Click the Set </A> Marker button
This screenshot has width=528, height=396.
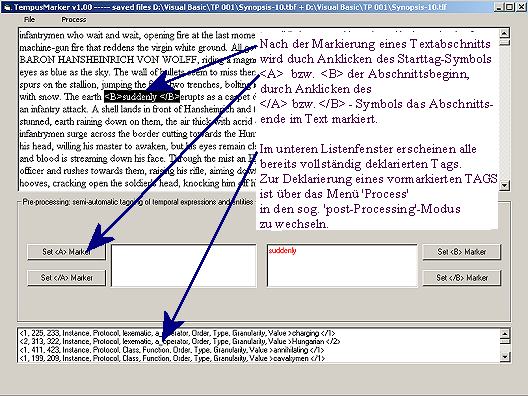click(x=66, y=278)
